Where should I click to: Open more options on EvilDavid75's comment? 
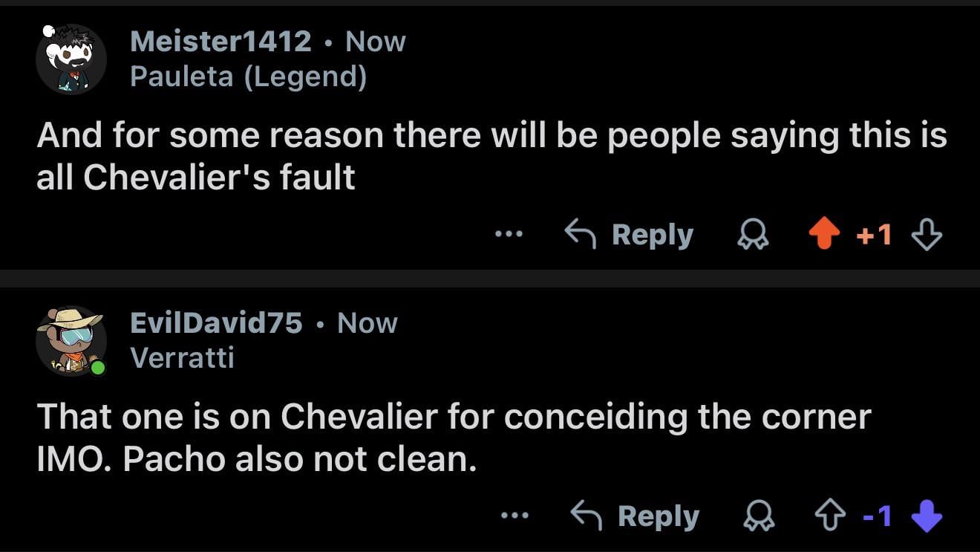click(x=514, y=516)
